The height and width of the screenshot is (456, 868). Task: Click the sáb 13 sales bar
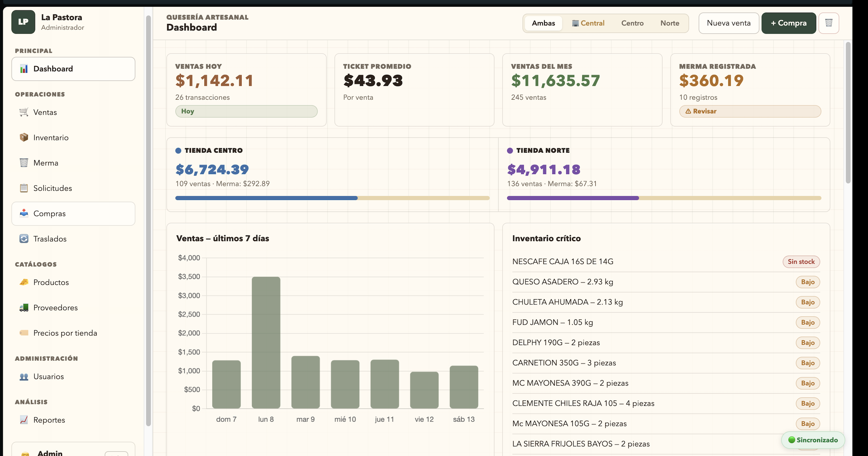tap(464, 387)
